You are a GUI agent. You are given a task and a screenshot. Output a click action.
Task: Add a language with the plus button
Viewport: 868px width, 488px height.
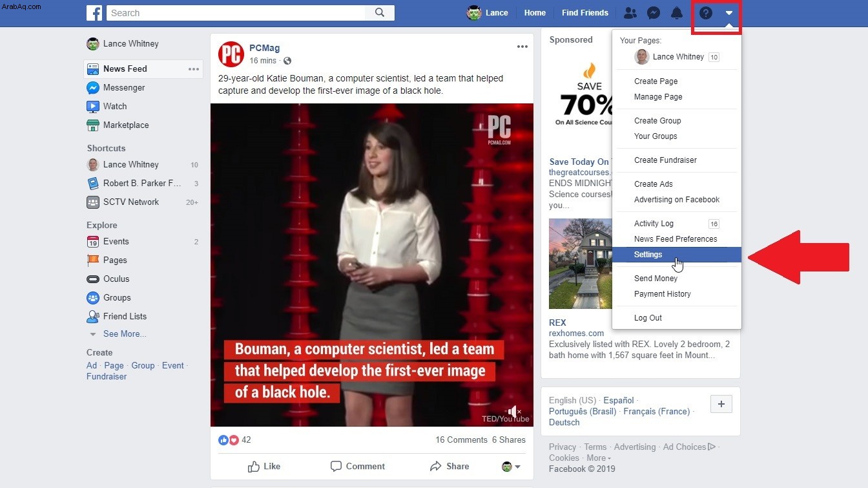(721, 405)
